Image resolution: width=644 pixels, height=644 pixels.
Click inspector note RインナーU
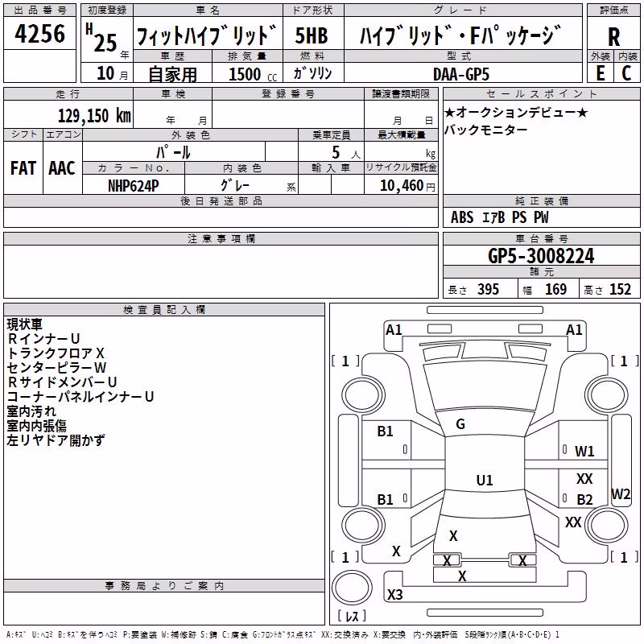pos(43,339)
